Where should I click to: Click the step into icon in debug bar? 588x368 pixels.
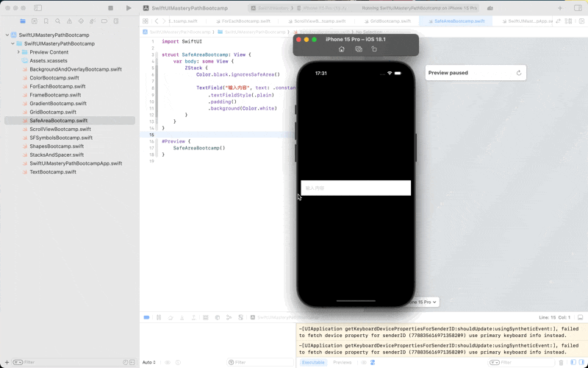(182, 318)
